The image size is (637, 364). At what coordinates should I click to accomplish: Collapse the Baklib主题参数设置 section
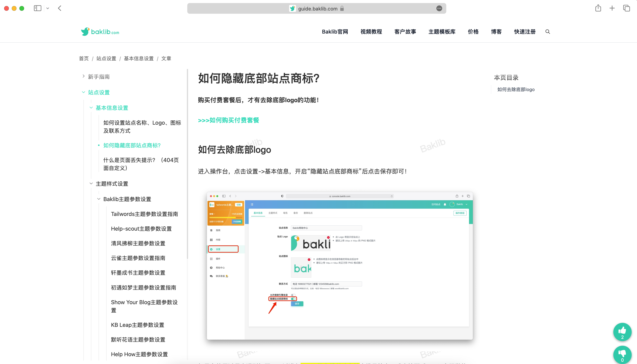[99, 199]
